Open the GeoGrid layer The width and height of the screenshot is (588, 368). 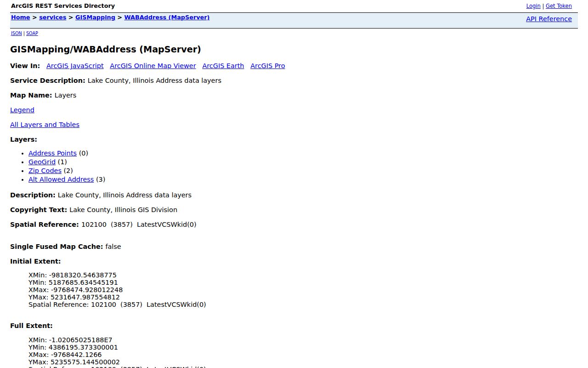pos(42,162)
